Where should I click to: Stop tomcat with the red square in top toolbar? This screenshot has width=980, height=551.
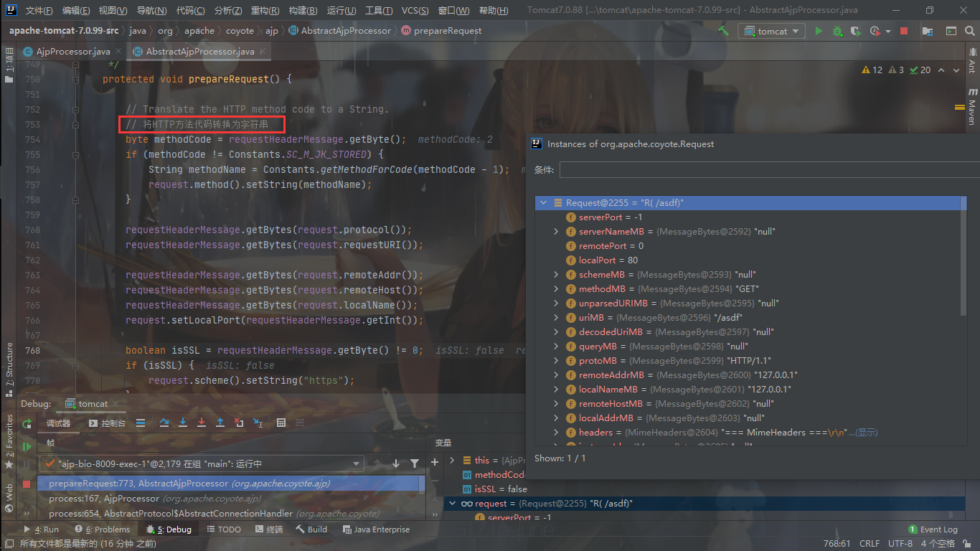(904, 31)
